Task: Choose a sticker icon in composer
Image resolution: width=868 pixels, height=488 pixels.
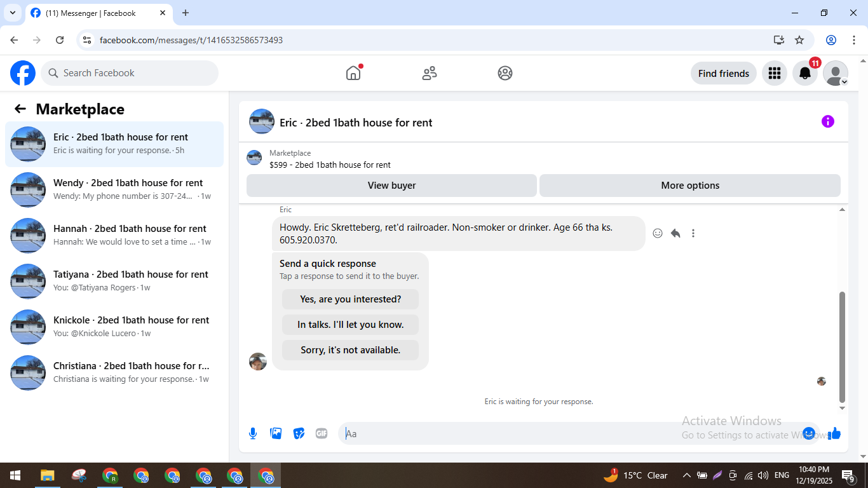Action: tap(299, 433)
